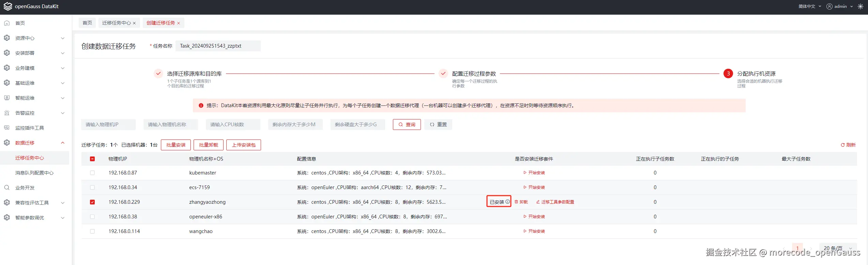Expand the 智能运维 menu chevron
868x265 pixels.
pos(63,98)
